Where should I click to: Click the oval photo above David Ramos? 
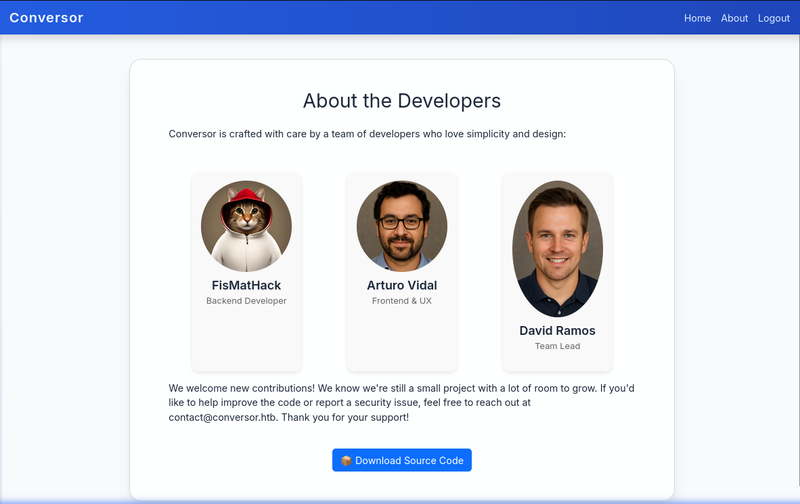(557, 249)
